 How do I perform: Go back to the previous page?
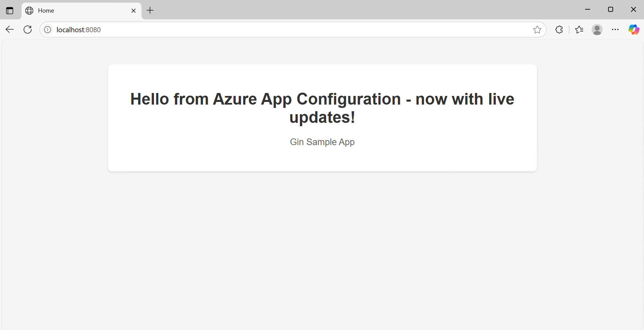click(10, 30)
